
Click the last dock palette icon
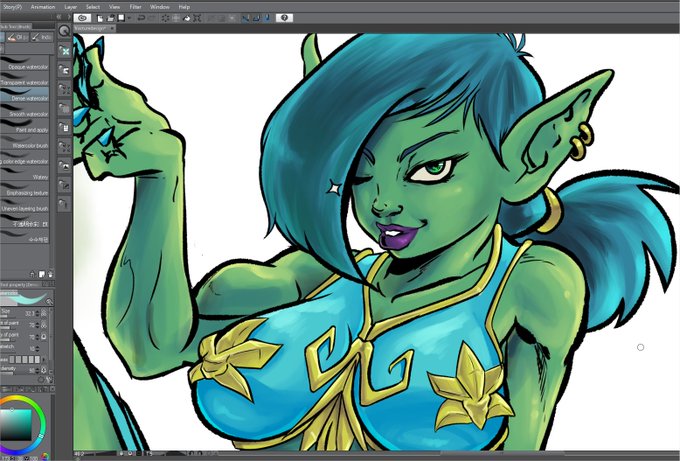[65, 203]
